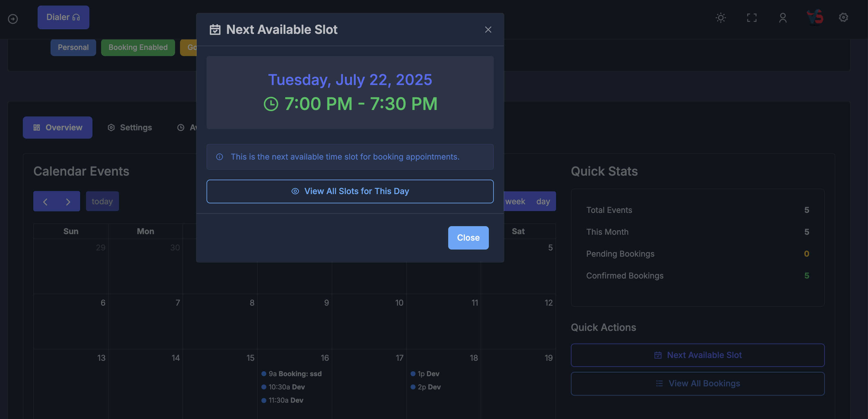Click the Close button in the dialog

point(468,238)
